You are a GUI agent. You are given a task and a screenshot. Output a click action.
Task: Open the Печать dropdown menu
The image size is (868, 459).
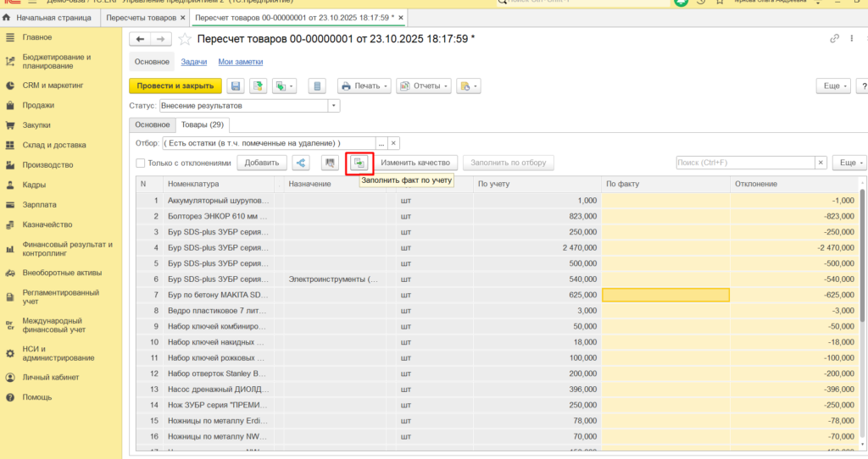(x=364, y=86)
